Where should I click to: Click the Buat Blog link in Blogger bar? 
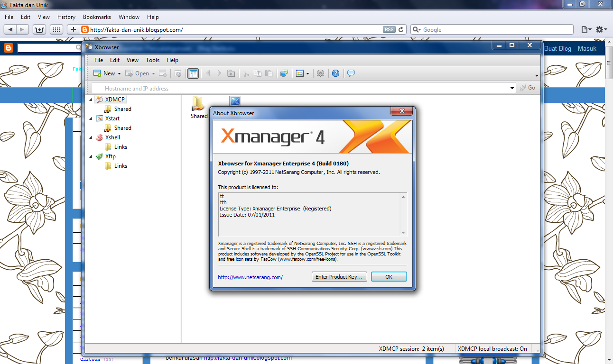click(x=558, y=49)
